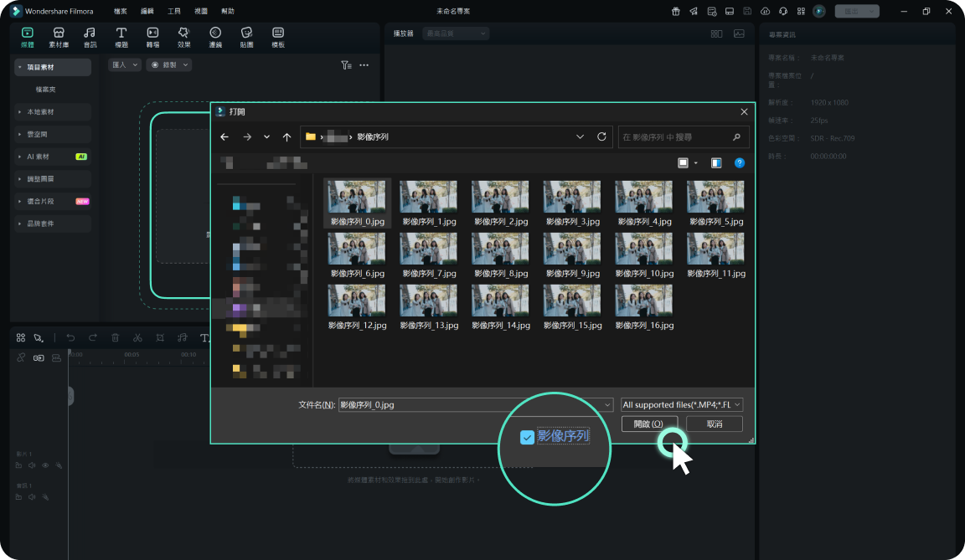This screenshot has width=965, height=560.
Task: Open the 檔案 menu
Action: (x=121, y=11)
